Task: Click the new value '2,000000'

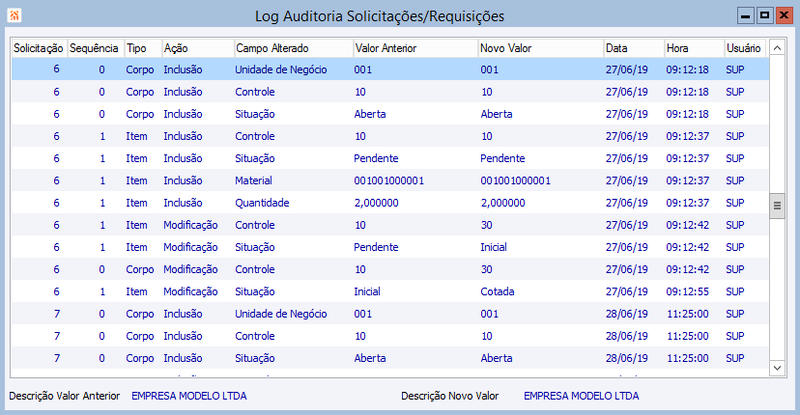Action: tap(503, 203)
